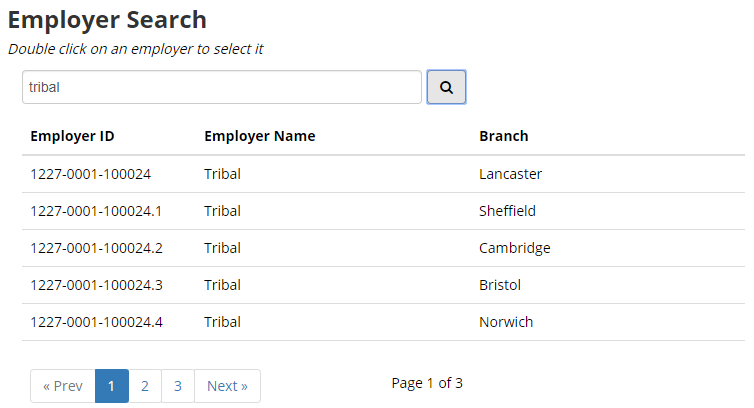Select current page 1 button
Viewport: 754px width, 408px height.
click(x=112, y=386)
